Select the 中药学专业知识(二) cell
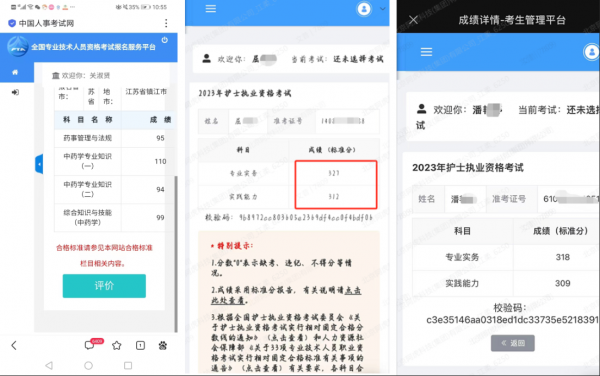 (88, 189)
